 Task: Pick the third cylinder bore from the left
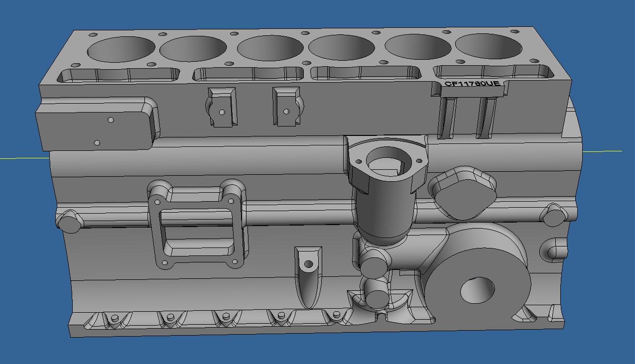[270, 48]
